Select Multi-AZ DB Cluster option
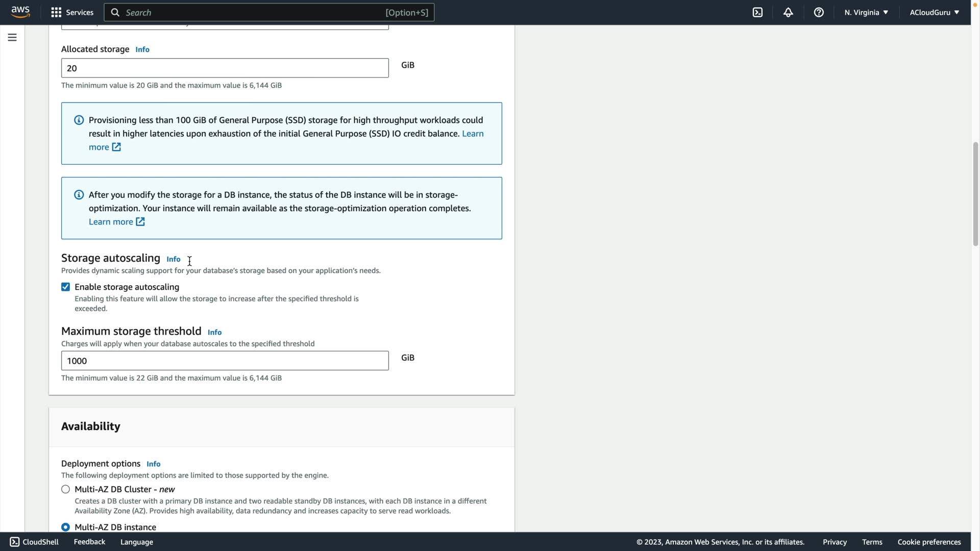 pos(65,489)
